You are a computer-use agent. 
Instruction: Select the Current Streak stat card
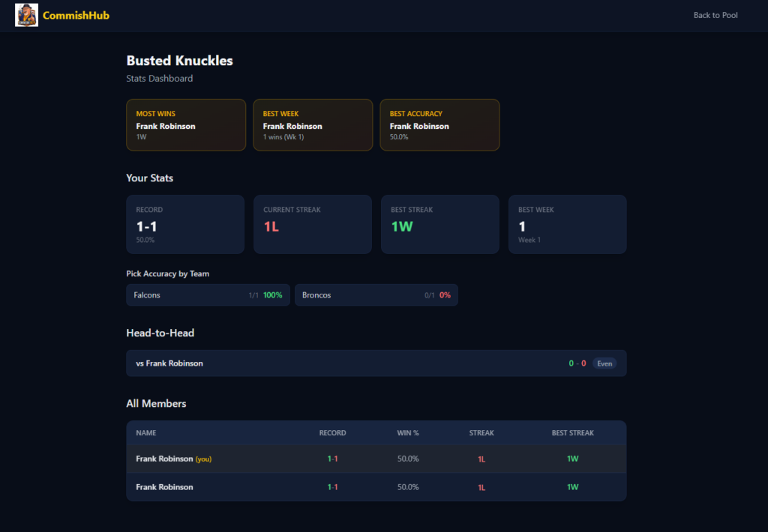pyautogui.click(x=313, y=225)
